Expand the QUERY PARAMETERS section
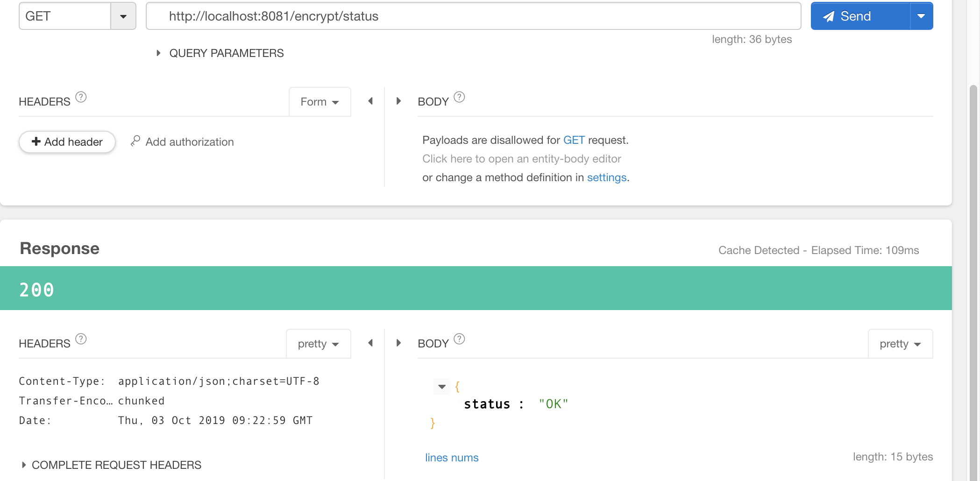The image size is (980, 481). [x=158, y=53]
